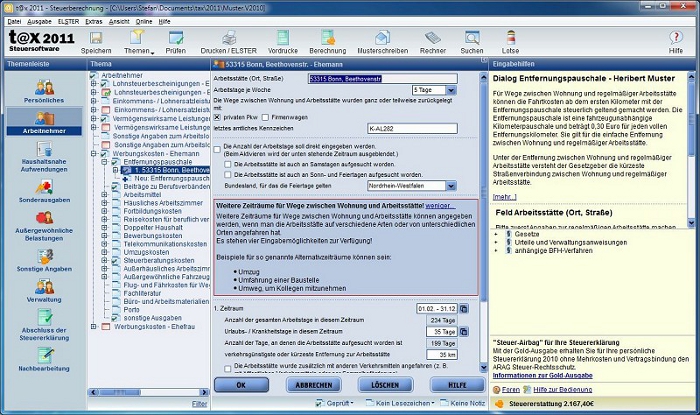Toggle sonstige Ausgaben tree checkbox
The width and height of the screenshot is (700, 415).
click(x=116, y=318)
